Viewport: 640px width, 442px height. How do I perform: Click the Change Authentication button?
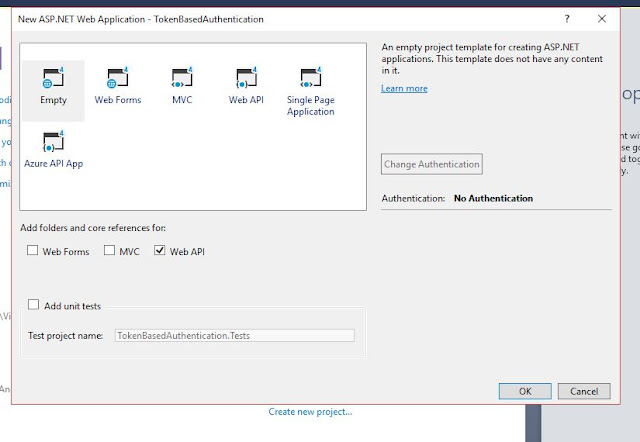click(x=432, y=164)
